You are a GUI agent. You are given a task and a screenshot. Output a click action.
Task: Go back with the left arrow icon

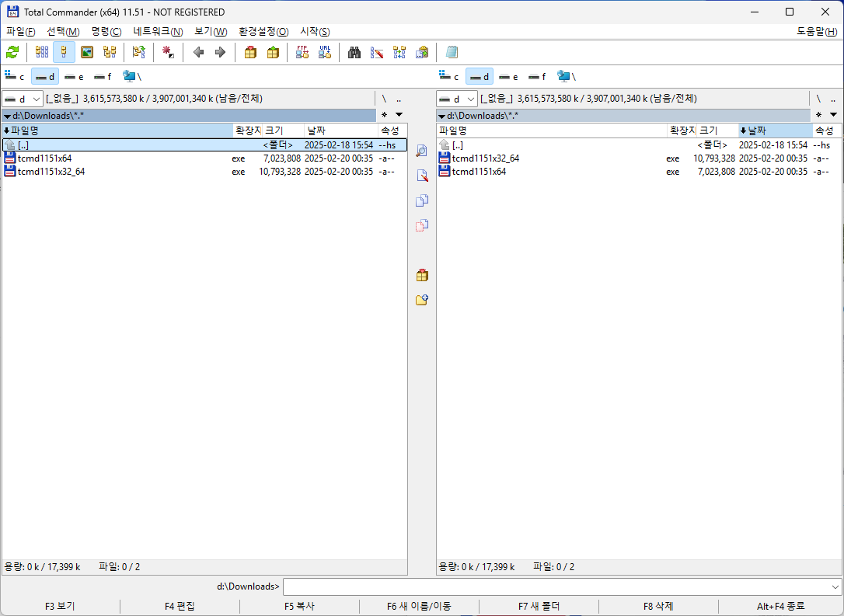click(x=199, y=52)
